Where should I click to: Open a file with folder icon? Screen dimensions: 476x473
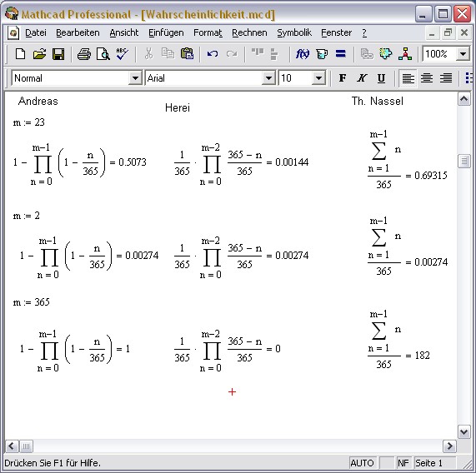pyautogui.click(x=39, y=54)
